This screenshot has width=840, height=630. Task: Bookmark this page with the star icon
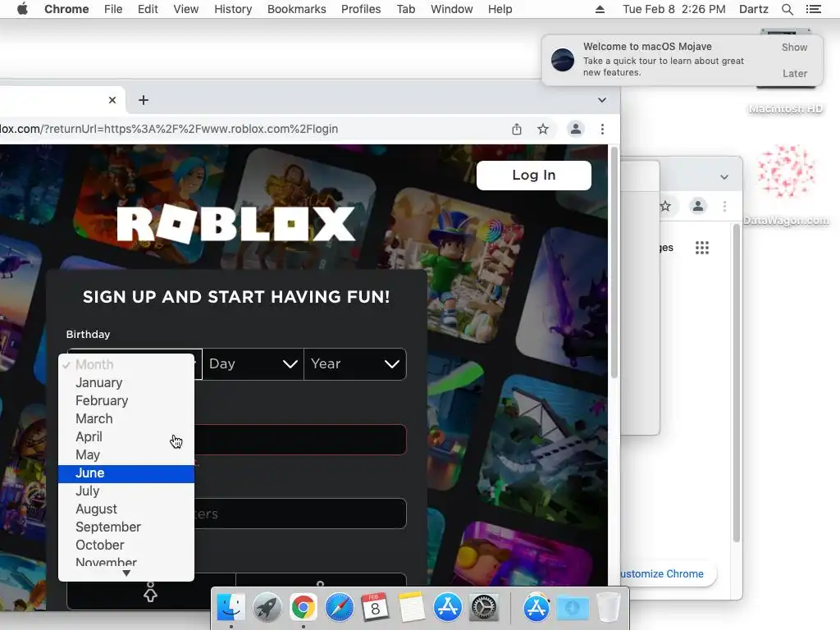pyautogui.click(x=543, y=129)
